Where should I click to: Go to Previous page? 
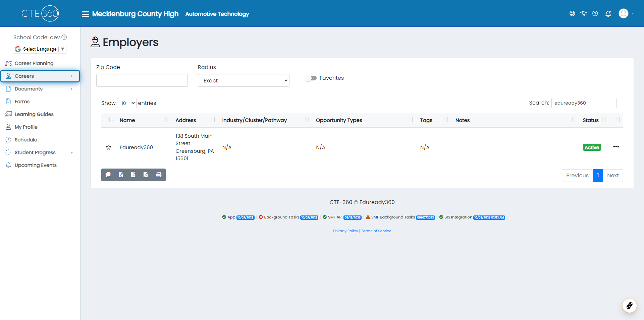pyautogui.click(x=577, y=176)
